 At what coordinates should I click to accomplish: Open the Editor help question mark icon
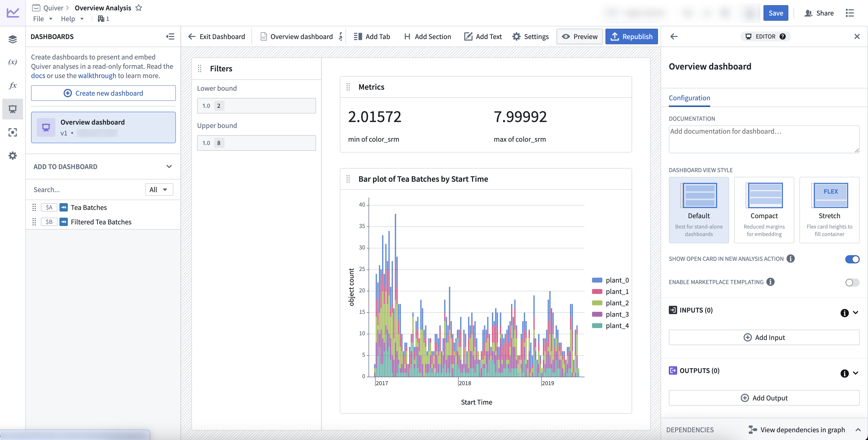click(x=783, y=36)
